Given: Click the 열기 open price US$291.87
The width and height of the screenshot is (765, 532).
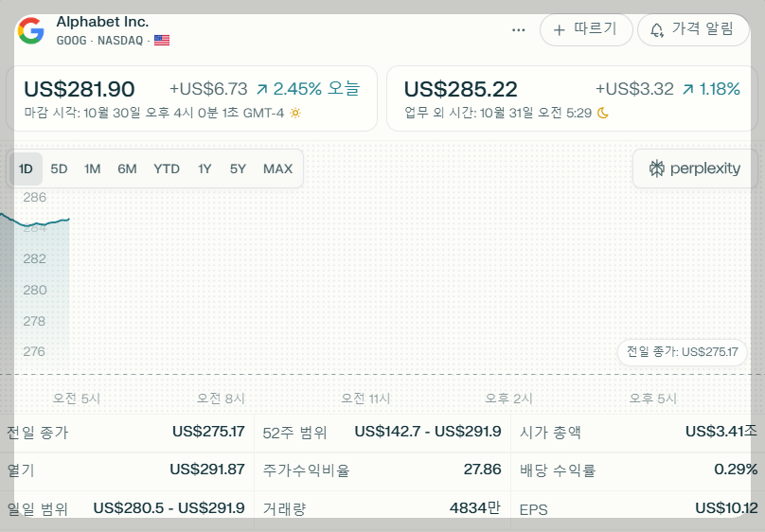Looking at the screenshot, I should pyautogui.click(x=207, y=470).
